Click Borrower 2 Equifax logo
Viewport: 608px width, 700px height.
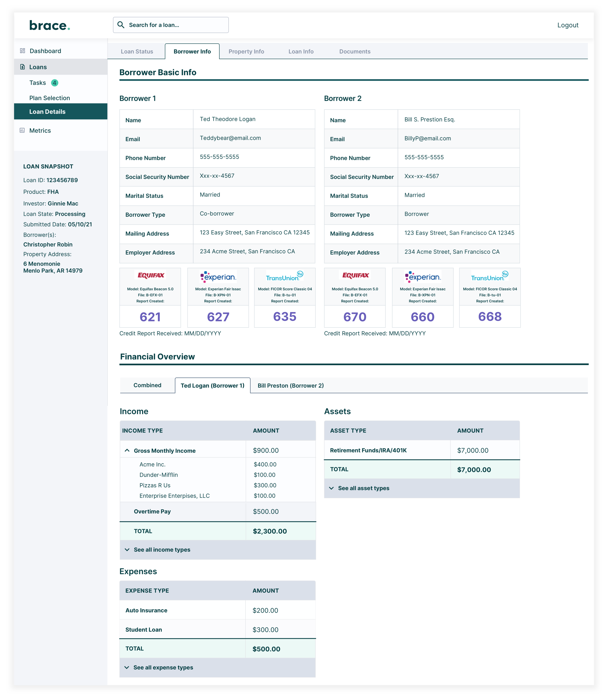[x=355, y=275]
